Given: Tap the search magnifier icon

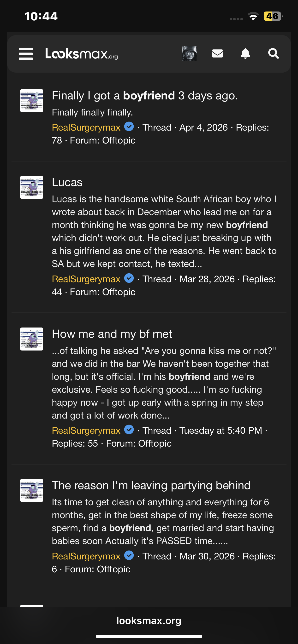Looking at the screenshot, I should point(273,53).
